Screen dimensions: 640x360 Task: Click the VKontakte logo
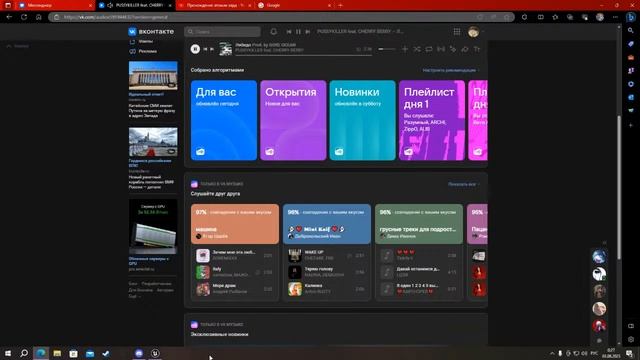click(x=151, y=31)
